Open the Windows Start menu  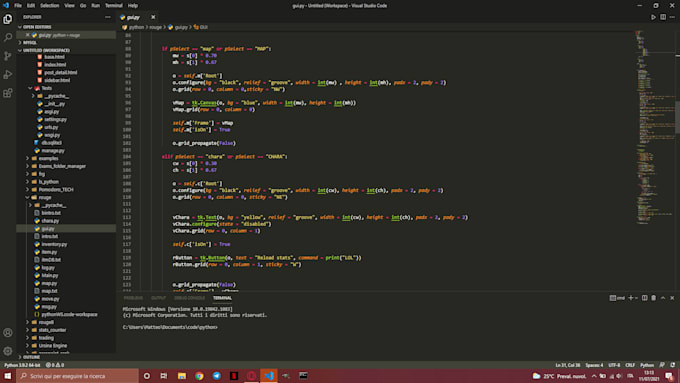7,376
